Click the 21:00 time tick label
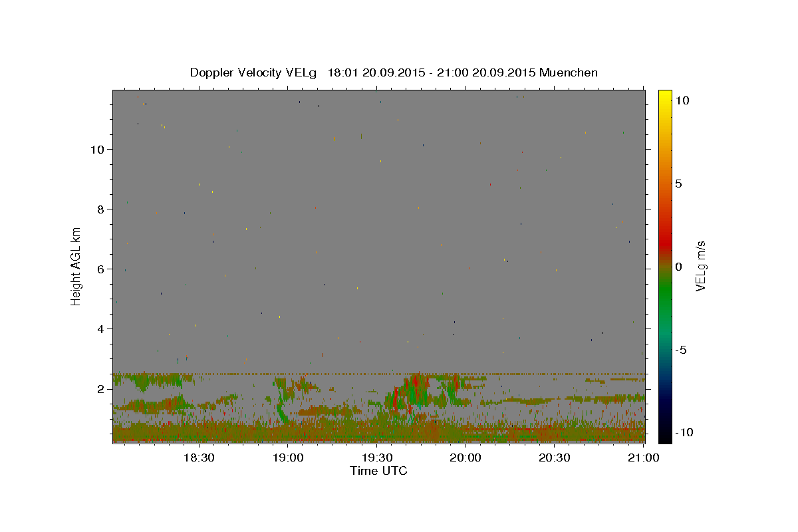Viewport: 798px width, 532px height. coord(644,458)
